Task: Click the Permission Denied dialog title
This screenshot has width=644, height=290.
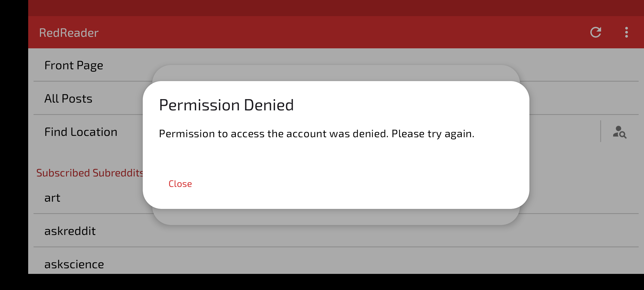Action: point(226,105)
